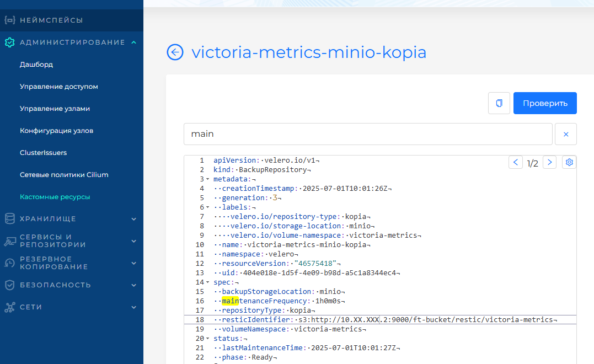This screenshot has height=364, width=594.
Task: Click the Безопасность shield icon
Action: [9, 285]
